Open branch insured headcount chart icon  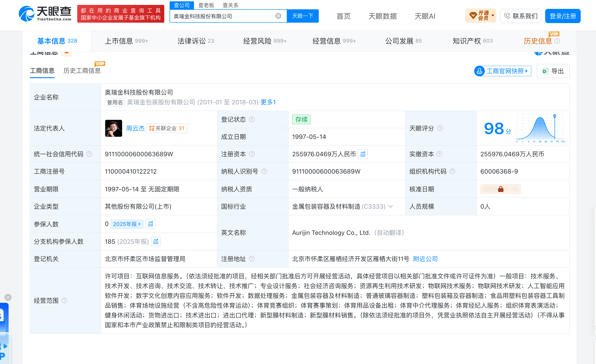(156, 241)
